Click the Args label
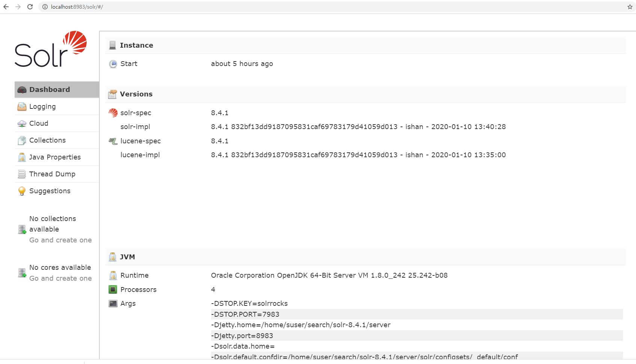Image resolution: width=636 pixels, height=364 pixels. click(x=128, y=304)
